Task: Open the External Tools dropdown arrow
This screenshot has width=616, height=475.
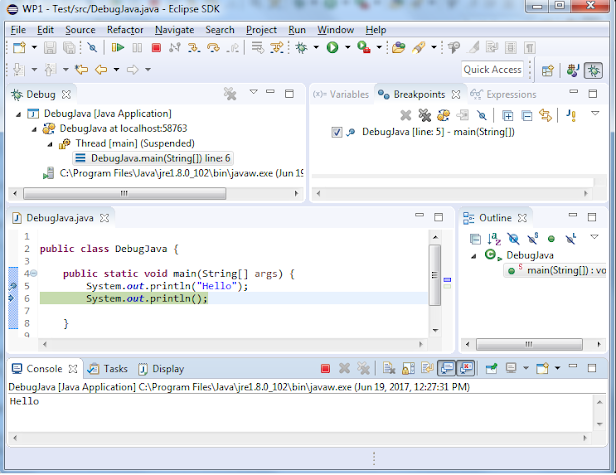Action: click(379, 48)
